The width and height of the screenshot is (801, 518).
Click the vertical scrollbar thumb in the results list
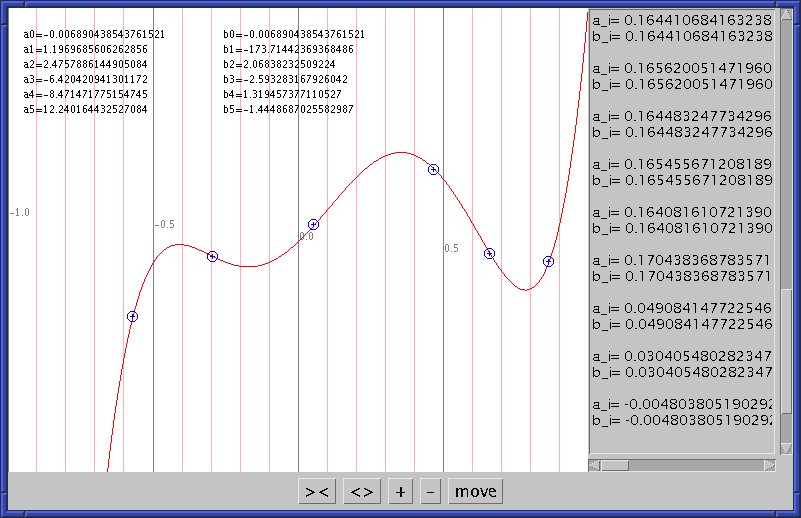tap(785, 376)
